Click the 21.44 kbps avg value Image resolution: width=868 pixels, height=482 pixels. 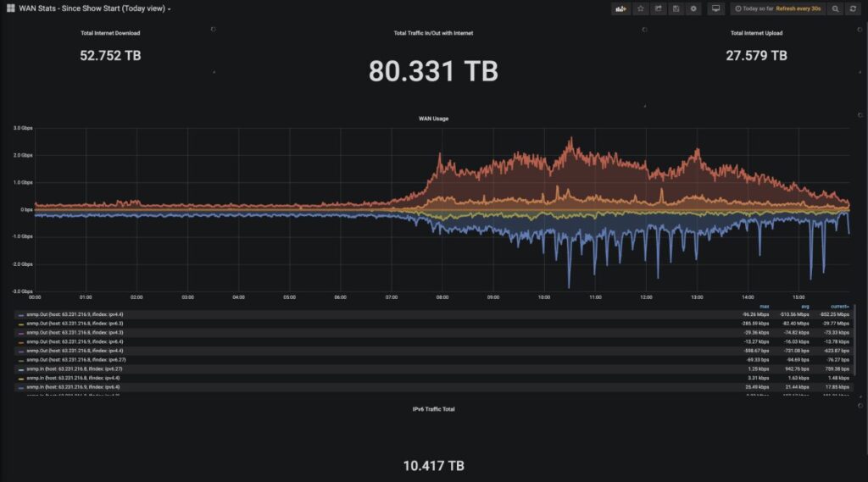pos(798,387)
